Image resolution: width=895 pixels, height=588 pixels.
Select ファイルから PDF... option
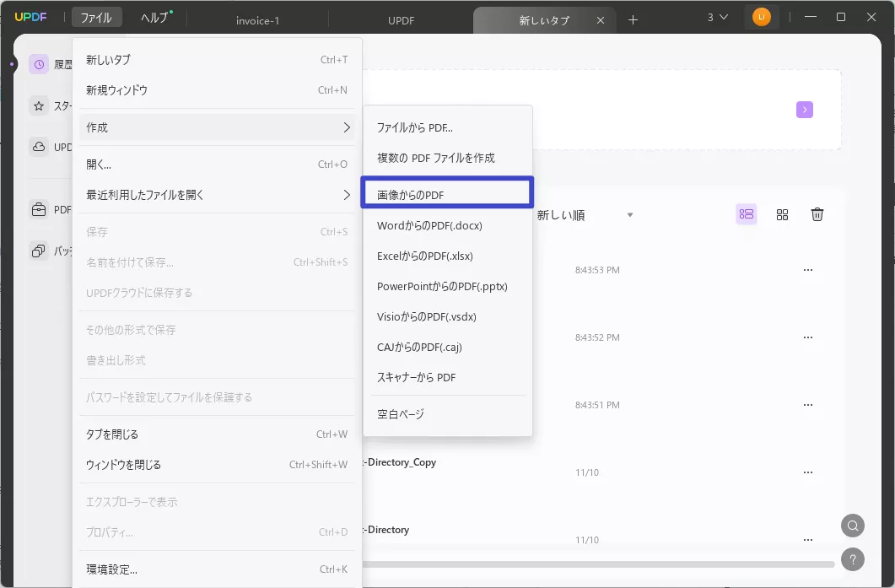(447, 127)
